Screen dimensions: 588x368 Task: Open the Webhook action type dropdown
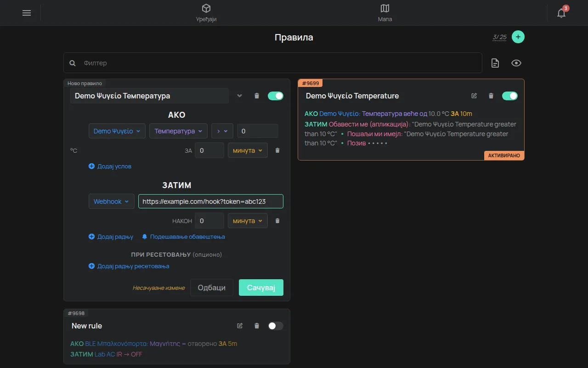[x=112, y=201]
